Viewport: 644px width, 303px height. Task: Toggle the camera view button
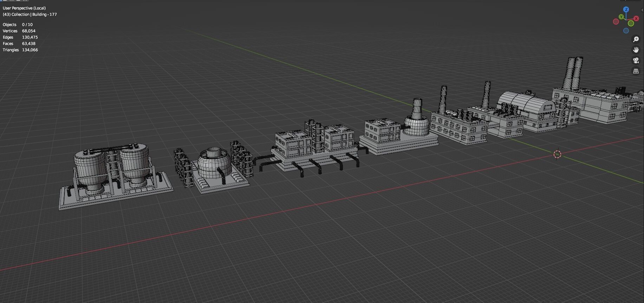(636, 60)
